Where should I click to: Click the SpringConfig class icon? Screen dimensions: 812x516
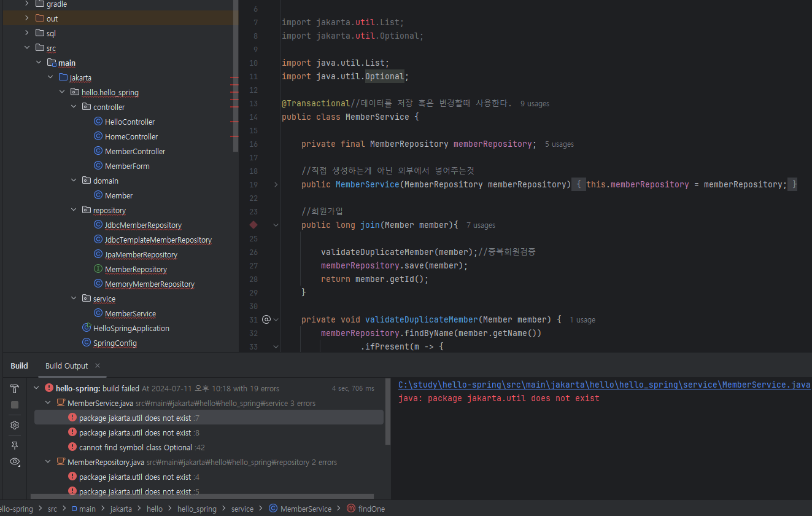pos(87,343)
